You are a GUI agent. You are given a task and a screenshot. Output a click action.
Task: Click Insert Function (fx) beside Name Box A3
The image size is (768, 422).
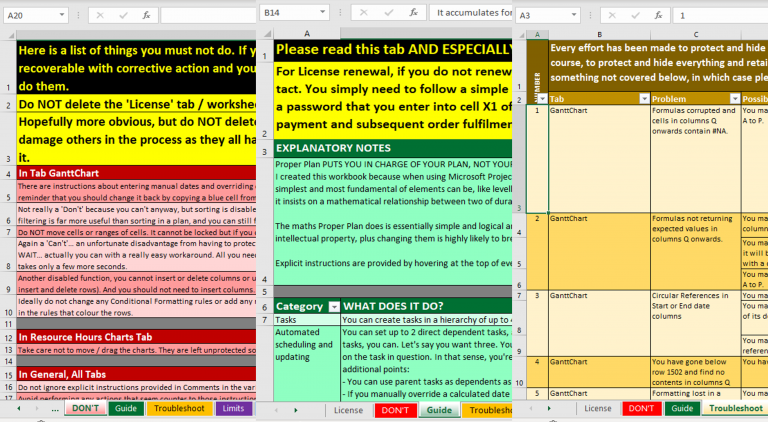pyautogui.click(x=658, y=15)
